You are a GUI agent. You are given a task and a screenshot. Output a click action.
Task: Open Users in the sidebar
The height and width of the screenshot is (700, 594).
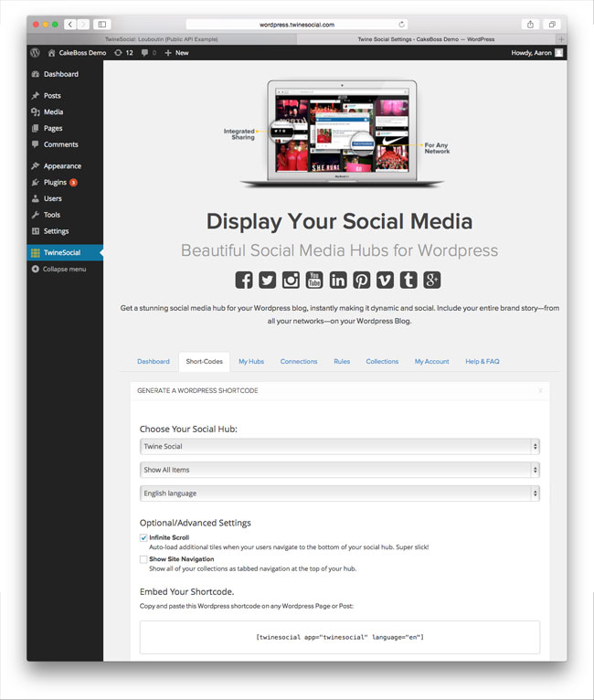point(65,198)
